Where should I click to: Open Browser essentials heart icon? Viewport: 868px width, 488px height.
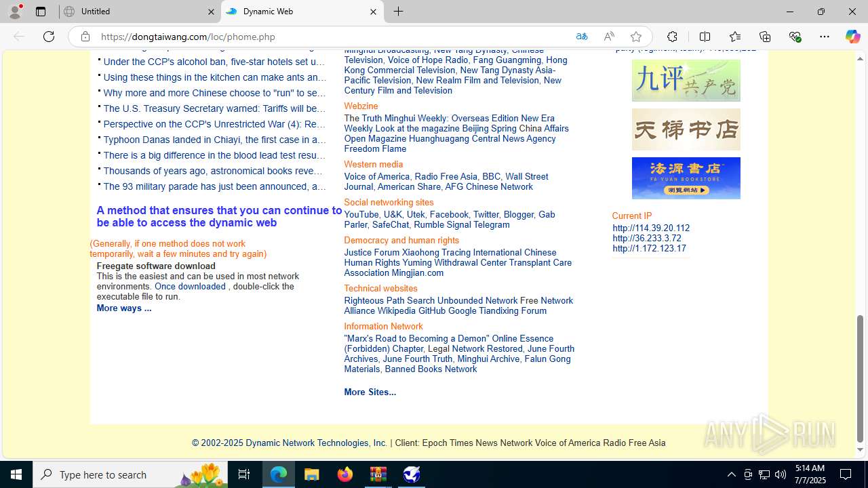coord(795,37)
